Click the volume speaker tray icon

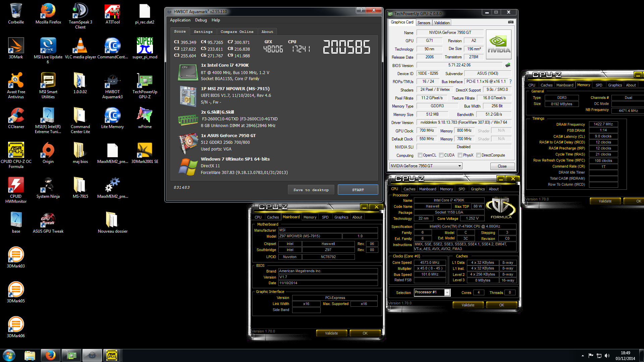pyautogui.click(x=607, y=356)
